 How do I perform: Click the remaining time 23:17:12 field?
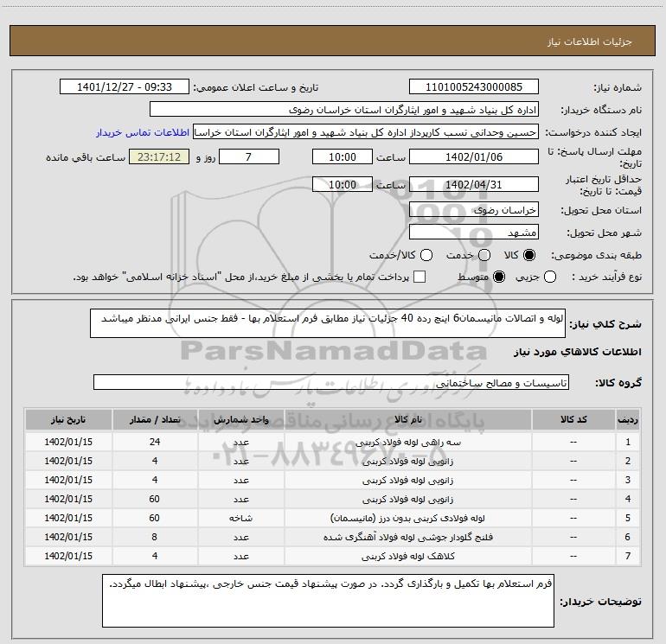pos(159,156)
